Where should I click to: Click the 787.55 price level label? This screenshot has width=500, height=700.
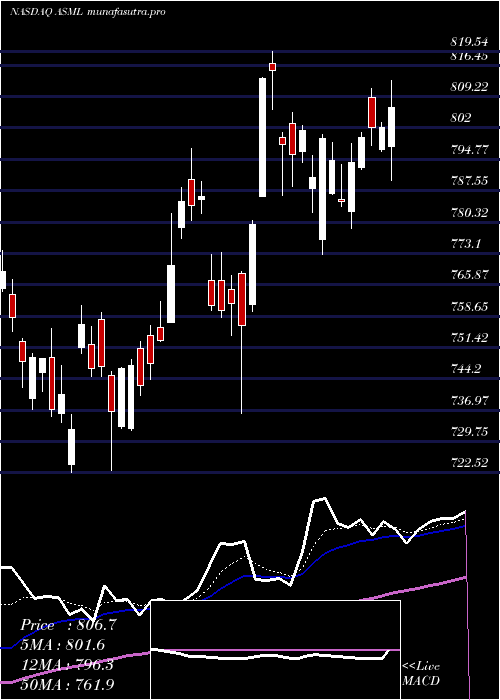[x=469, y=181]
